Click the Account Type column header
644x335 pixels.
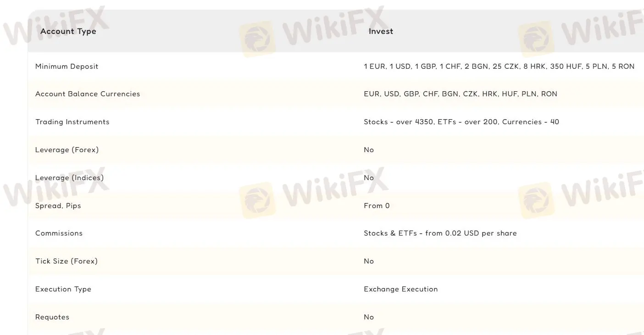(x=68, y=31)
